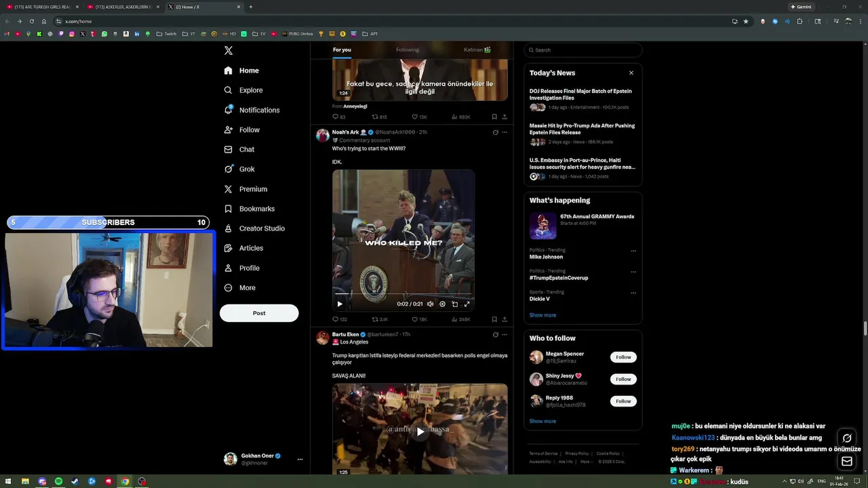The image size is (868, 488).
Task: Bookmark the Noah's Ark post
Action: [x=494, y=319]
